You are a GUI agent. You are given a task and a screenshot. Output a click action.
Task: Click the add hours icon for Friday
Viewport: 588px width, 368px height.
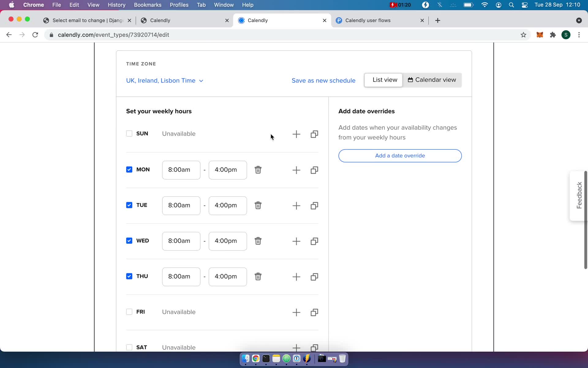296,312
